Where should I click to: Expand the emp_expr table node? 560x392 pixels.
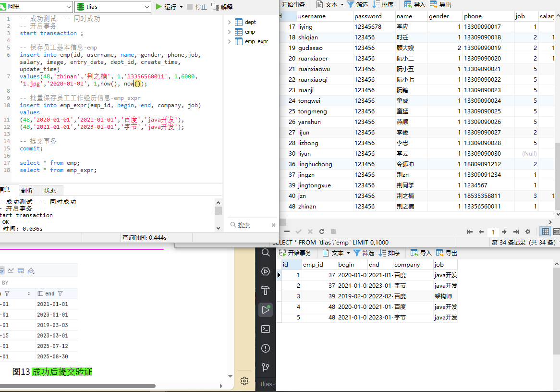(229, 41)
